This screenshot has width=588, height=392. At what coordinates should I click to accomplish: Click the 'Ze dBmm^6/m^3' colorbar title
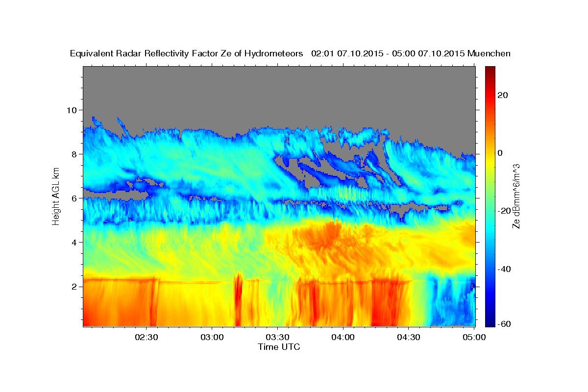(516, 196)
